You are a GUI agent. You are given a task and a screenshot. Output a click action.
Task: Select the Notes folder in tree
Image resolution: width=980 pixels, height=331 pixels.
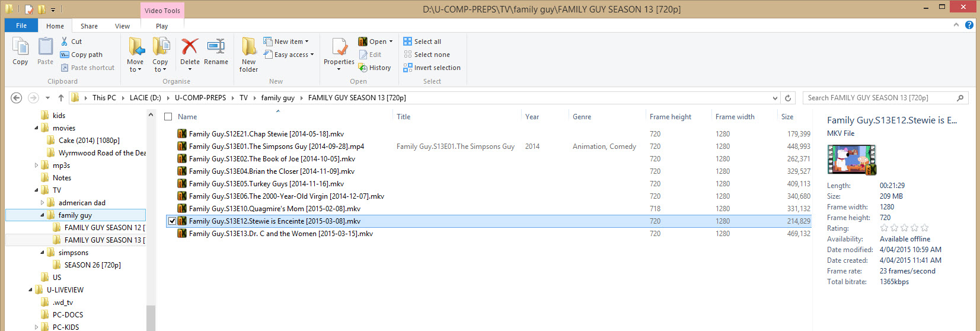[56, 177]
